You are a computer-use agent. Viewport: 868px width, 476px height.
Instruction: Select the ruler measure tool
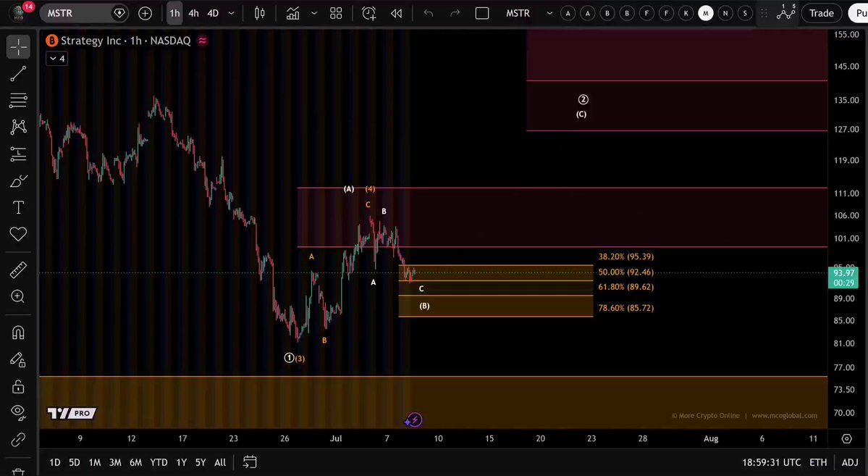18,270
